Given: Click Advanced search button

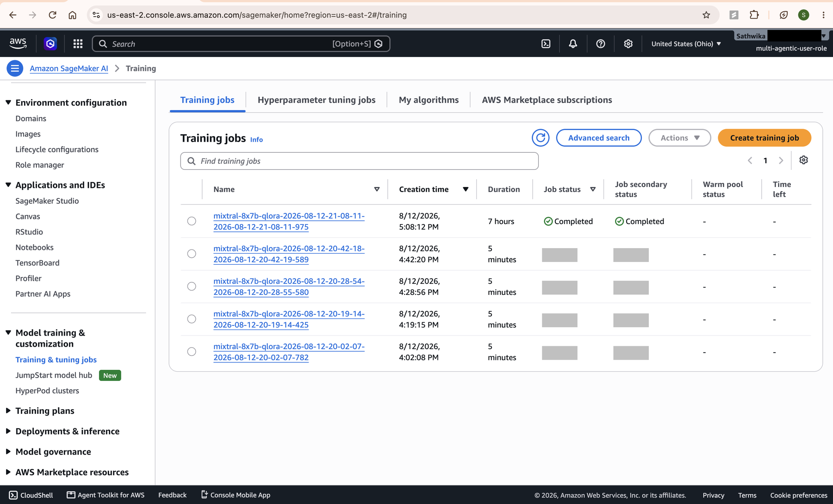Looking at the screenshot, I should 599,138.
